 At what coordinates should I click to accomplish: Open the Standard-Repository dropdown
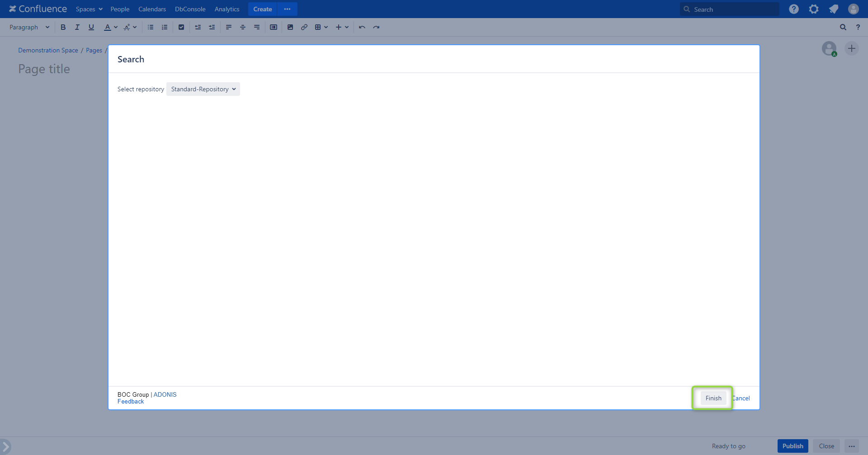[203, 89]
